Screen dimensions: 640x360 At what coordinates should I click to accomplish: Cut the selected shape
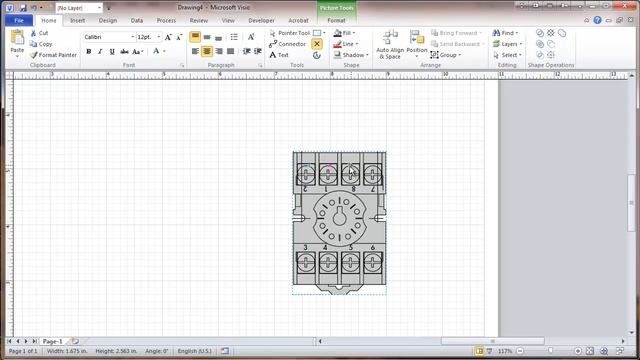[39, 33]
